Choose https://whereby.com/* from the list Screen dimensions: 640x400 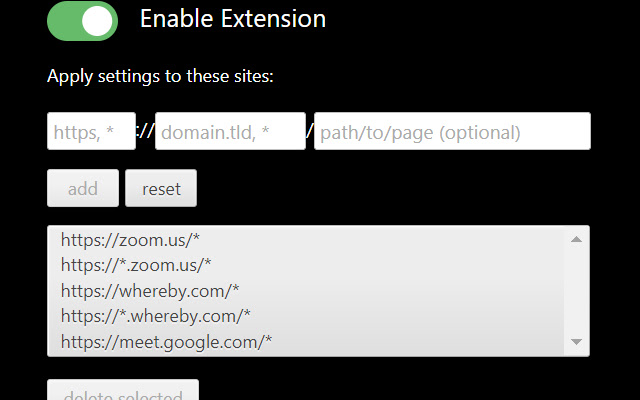(x=150, y=291)
